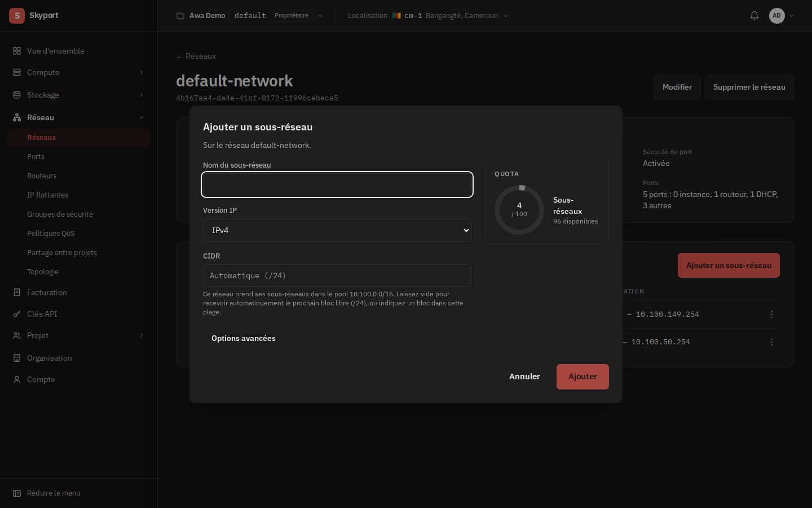Open Routeurs sidebar item
This screenshot has width=812, height=508.
click(x=42, y=176)
